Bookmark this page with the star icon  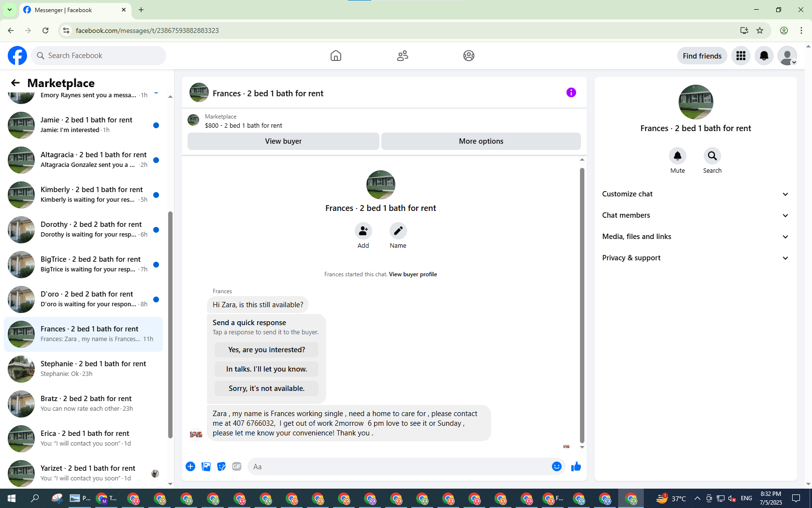(760, 30)
